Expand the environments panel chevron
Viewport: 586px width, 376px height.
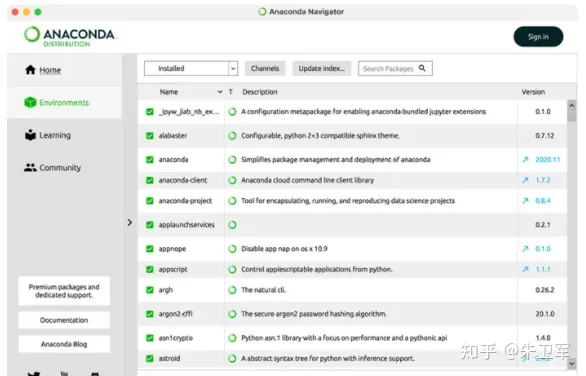pyautogui.click(x=130, y=222)
